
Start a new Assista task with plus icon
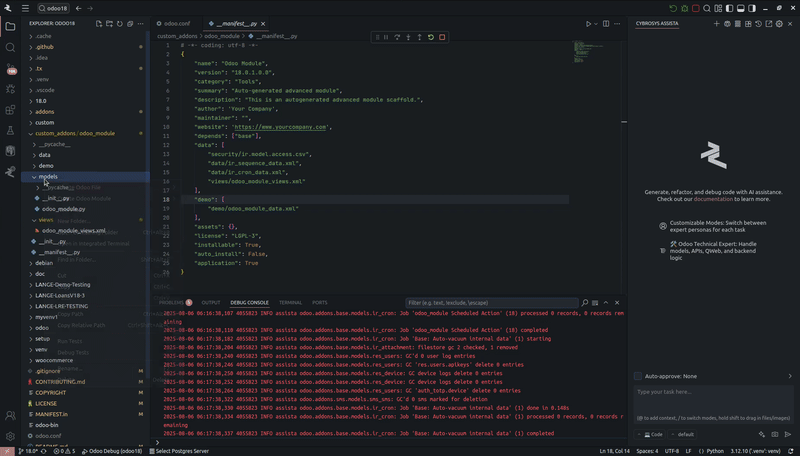click(x=716, y=23)
